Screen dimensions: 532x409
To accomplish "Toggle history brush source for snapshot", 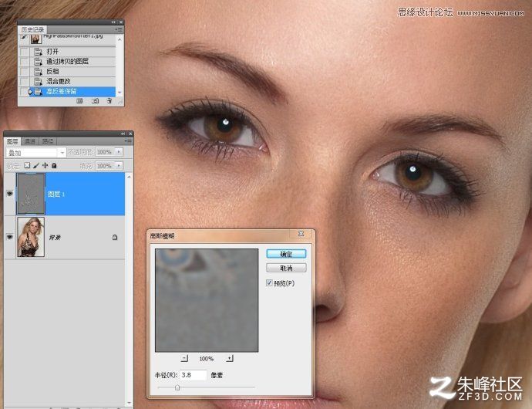I will [x=24, y=37].
